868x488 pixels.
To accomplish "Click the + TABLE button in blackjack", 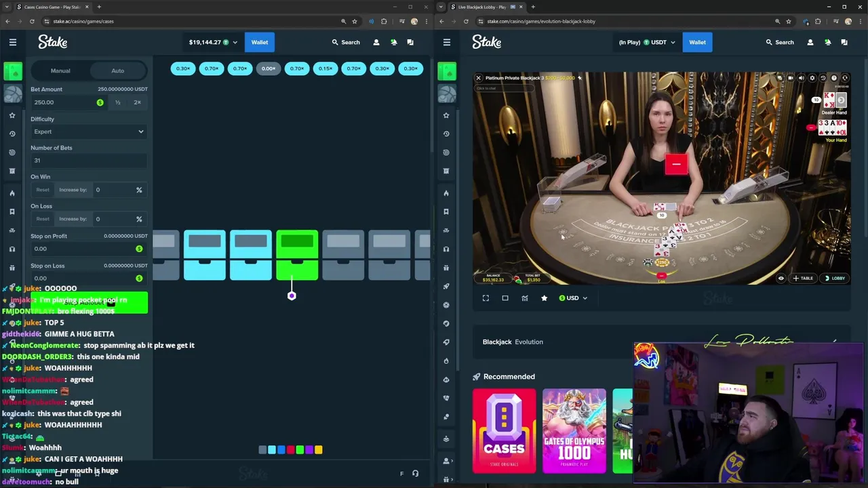I will [x=803, y=278].
